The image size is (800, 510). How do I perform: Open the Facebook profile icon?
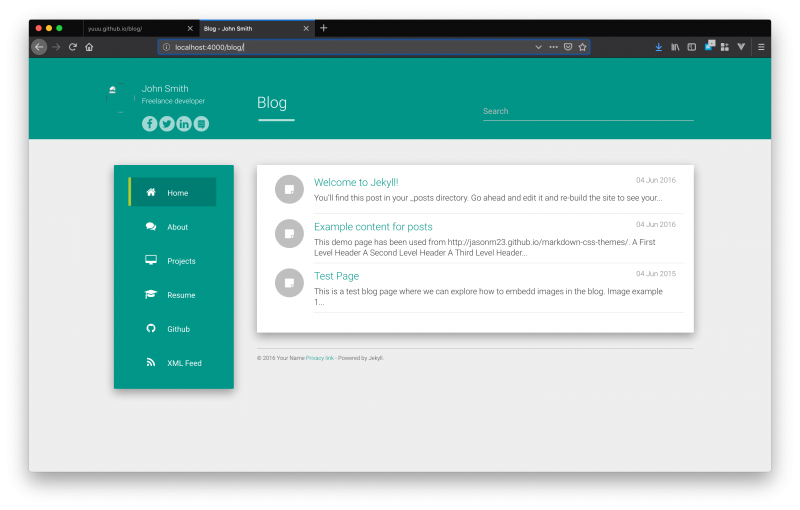pyautogui.click(x=150, y=124)
